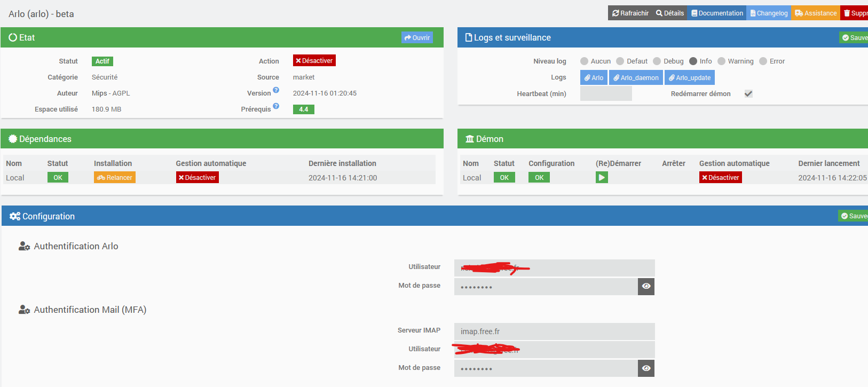Reveal the Mail MFA password with the eye icon
Screen dimensions: 868x387
point(646,368)
